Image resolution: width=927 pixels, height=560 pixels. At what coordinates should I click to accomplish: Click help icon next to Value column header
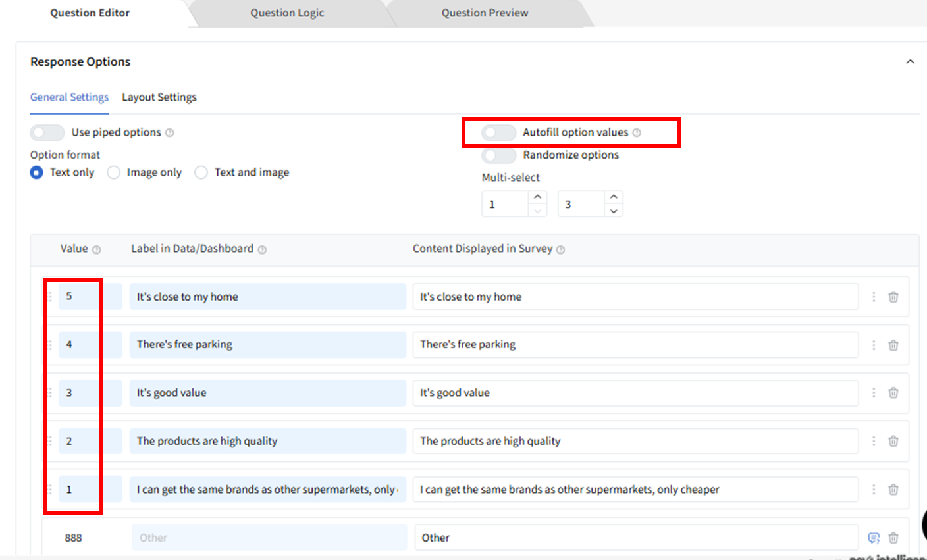[x=97, y=250]
